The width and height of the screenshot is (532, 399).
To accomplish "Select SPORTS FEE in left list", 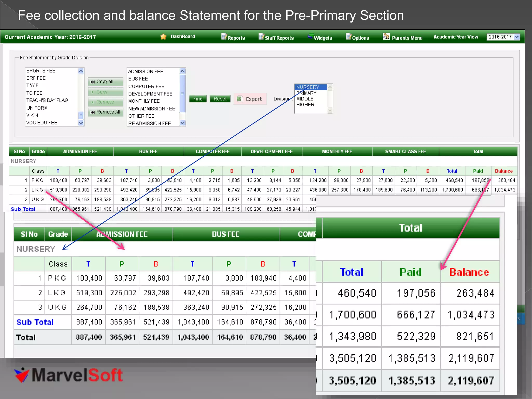I will (x=41, y=71).
